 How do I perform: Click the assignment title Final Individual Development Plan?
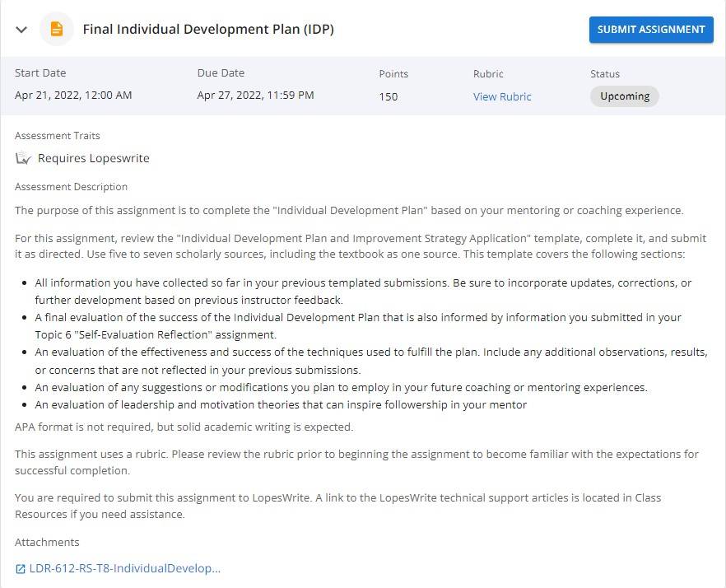(208, 29)
